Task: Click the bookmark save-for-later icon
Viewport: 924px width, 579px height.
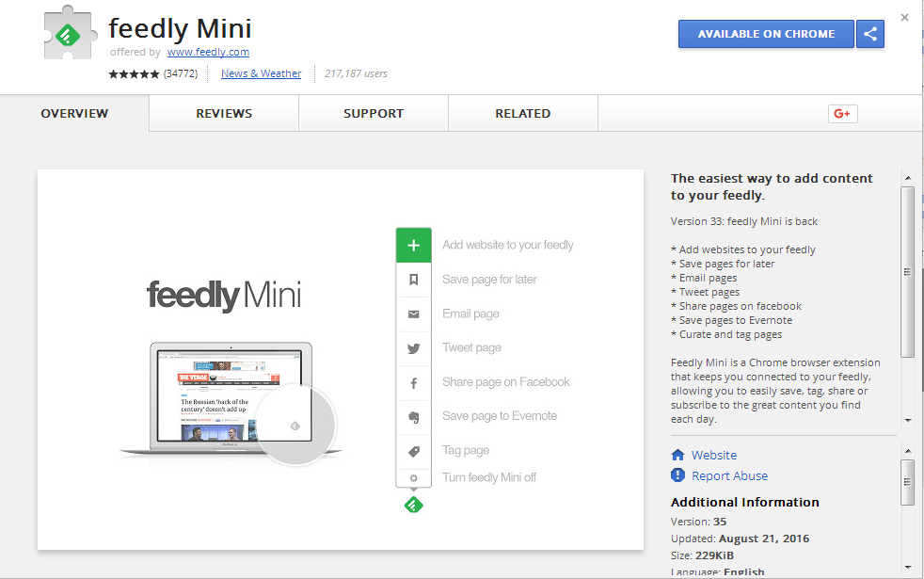Action: tap(413, 280)
